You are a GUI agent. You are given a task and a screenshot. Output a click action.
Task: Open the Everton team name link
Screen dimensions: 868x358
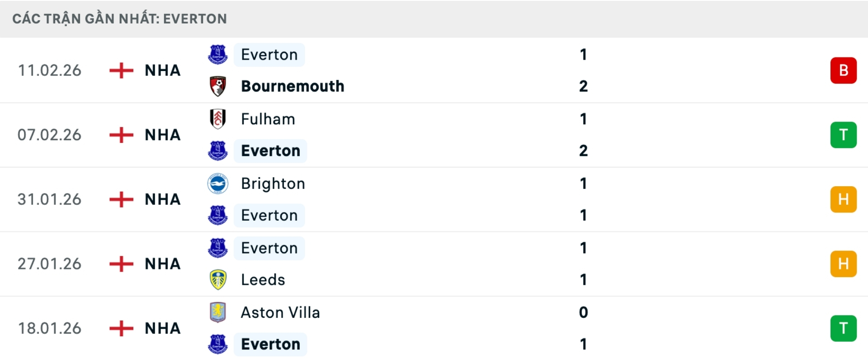[x=269, y=54]
